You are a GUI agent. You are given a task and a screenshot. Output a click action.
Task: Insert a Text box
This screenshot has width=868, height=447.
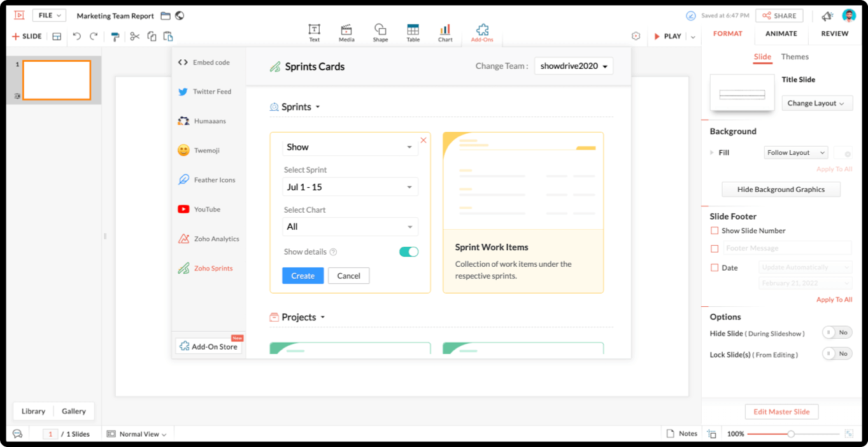tap(315, 33)
